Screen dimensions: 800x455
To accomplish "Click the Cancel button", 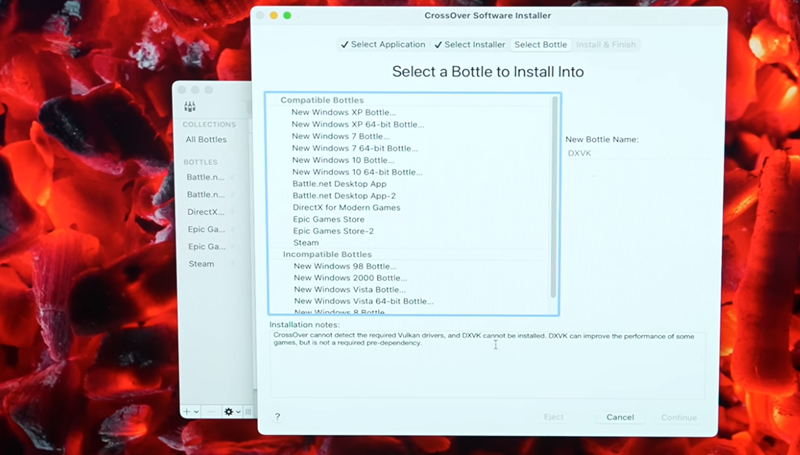I will click(x=620, y=417).
